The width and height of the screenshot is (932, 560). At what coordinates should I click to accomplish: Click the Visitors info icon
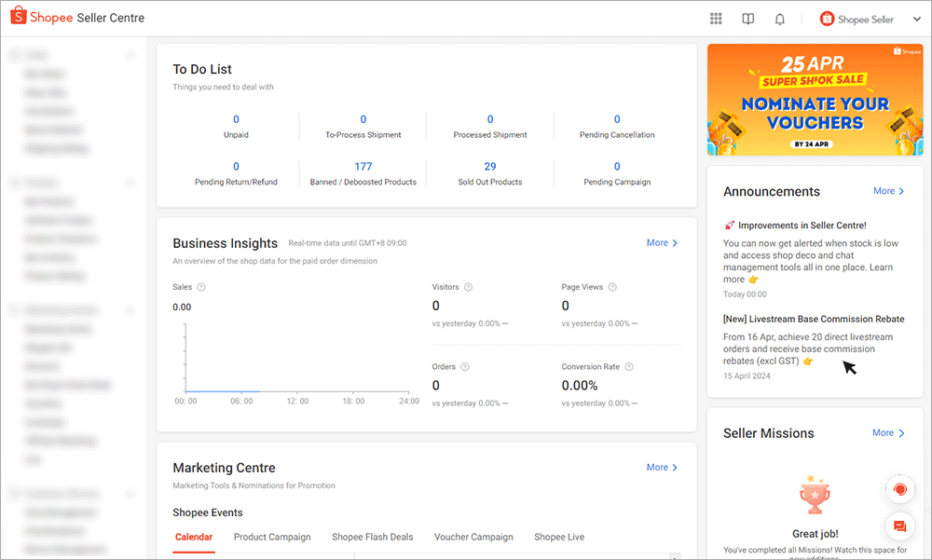(470, 287)
